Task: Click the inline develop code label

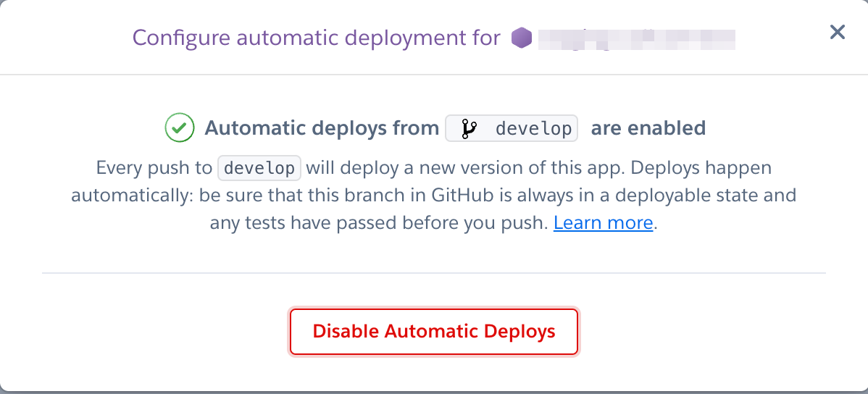Action: click(259, 168)
